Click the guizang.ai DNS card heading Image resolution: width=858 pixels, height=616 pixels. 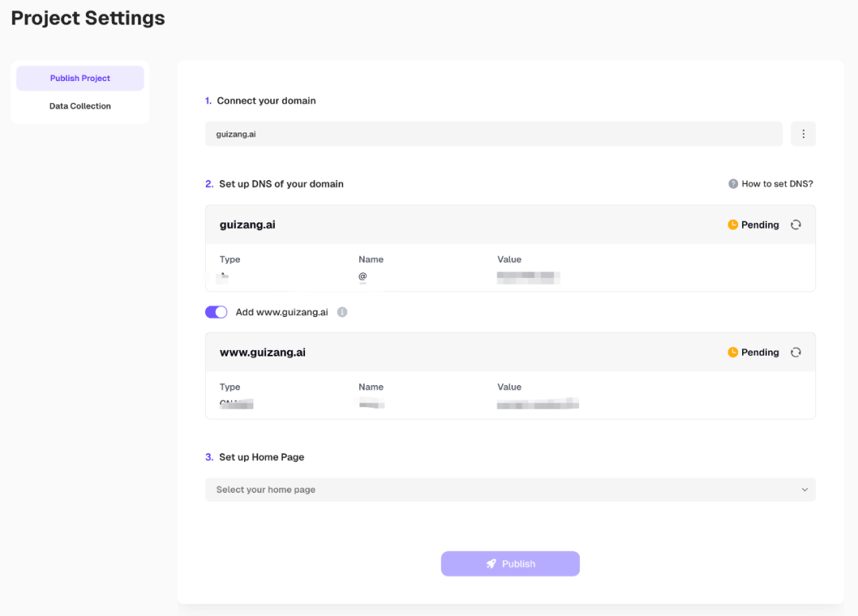[247, 225]
